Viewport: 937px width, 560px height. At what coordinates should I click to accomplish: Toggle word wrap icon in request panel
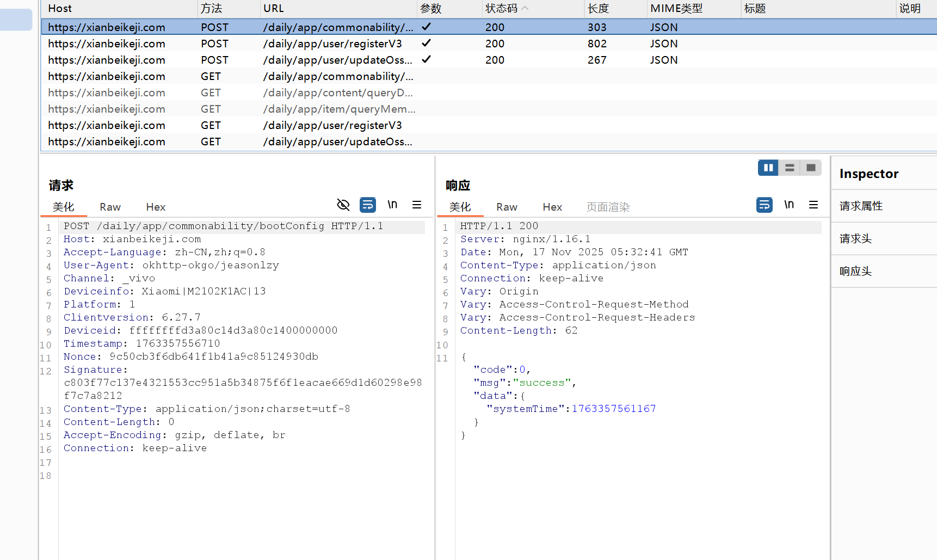pyautogui.click(x=368, y=205)
